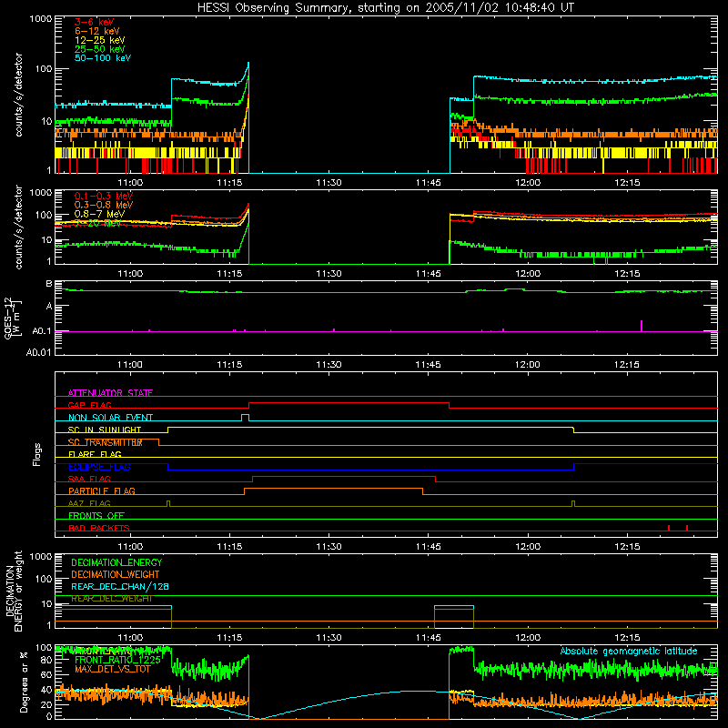The width and height of the screenshot is (728, 728).
Task: Click the REAR_DEC_CHAN/128 legend label
Action: coord(120,586)
